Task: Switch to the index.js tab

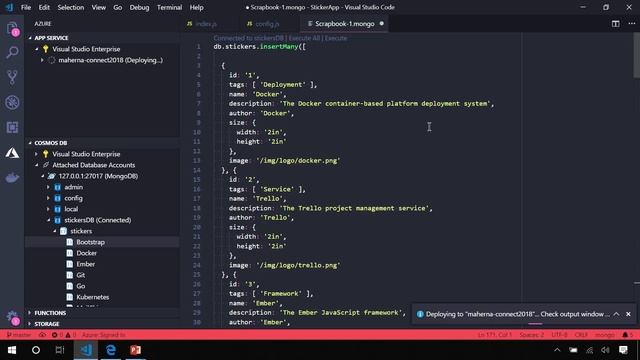Action: tap(206, 24)
